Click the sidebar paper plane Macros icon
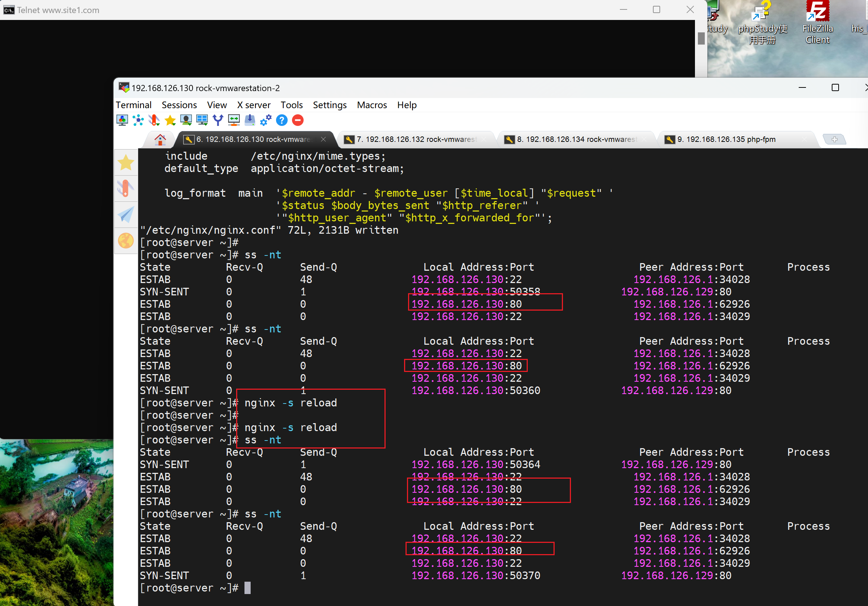This screenshot has width=868, height=606. tap(126, 215)
